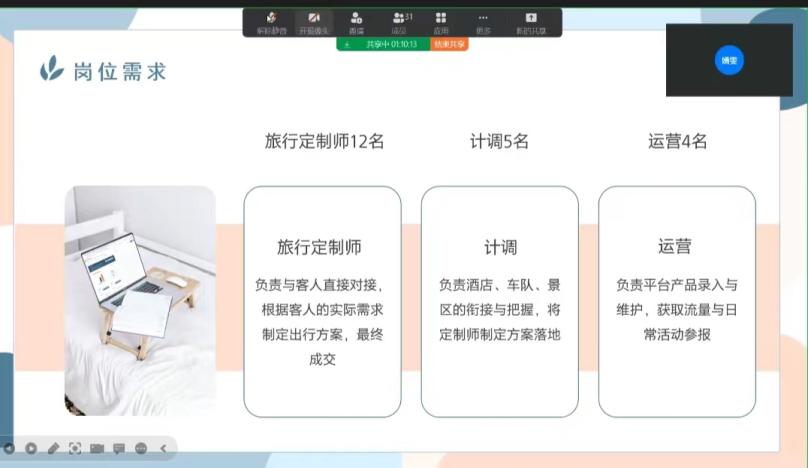The height and width of the screenshot is (468, 808).
Task: Click the green sharing status timer bar
Action: [x=383, y=44]
